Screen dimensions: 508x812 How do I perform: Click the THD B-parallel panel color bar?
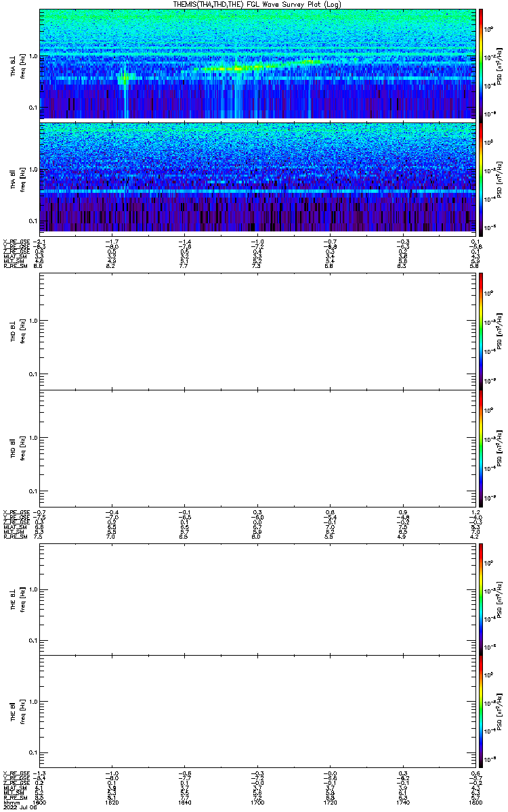[482, 447]
